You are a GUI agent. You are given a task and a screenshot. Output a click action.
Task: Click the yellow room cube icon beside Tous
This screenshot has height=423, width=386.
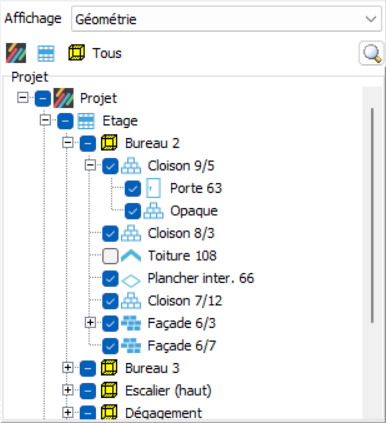click(x=76, y=53)
